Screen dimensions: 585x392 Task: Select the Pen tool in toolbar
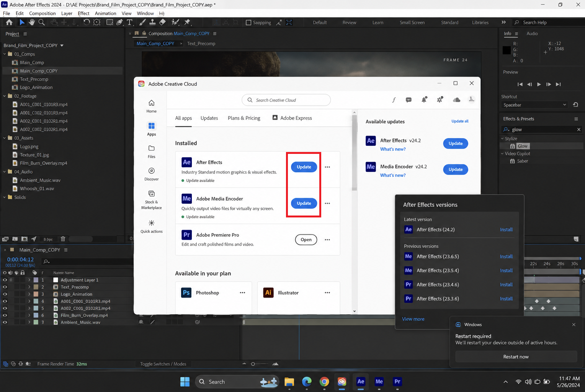coord(119,22)
